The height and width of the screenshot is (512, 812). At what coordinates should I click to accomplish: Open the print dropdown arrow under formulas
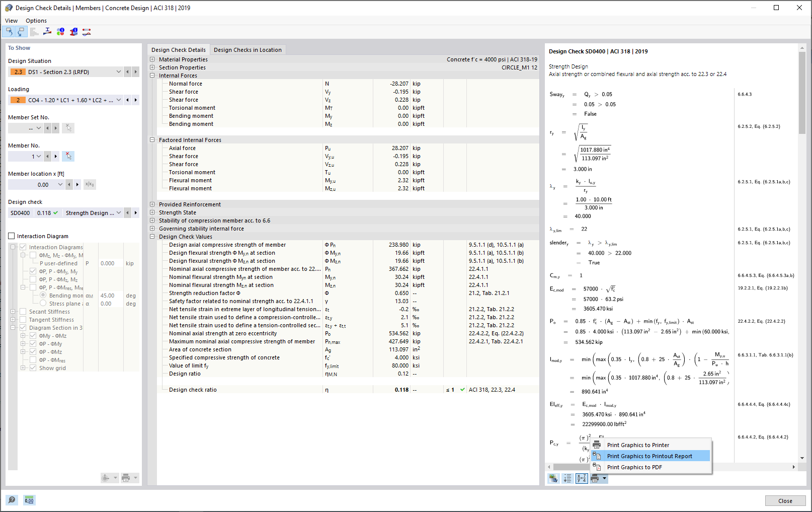click(x=604, y=479)
